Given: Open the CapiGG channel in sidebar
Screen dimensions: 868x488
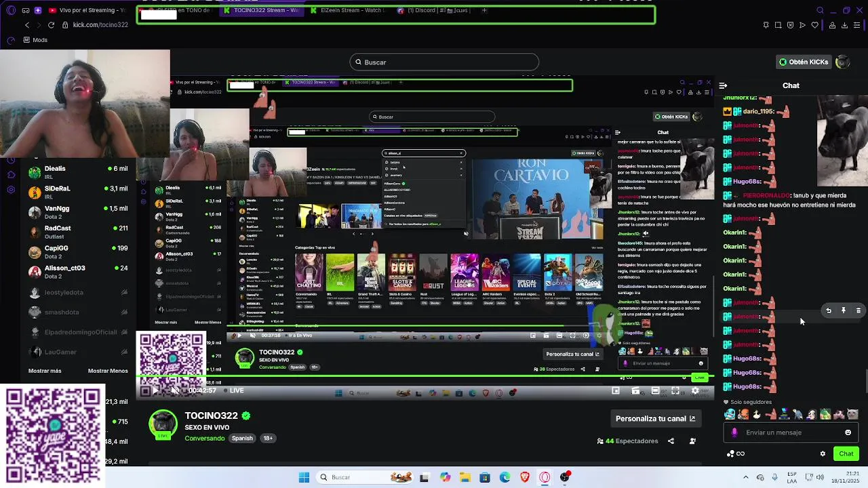Looking at the screenshot, I should click(x=78, y=251).
